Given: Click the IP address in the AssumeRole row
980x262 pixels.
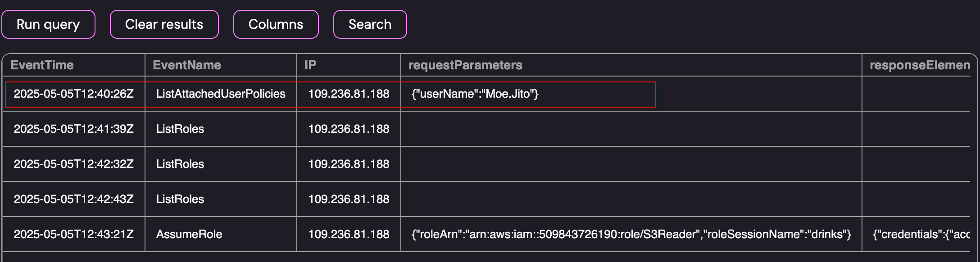Looking at the screenshot, I should (x=349, y=234).
